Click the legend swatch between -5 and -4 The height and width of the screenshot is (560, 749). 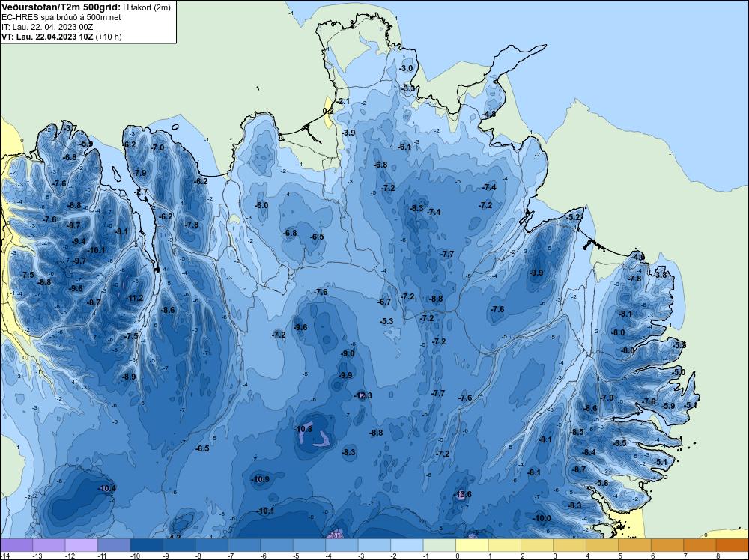[x=309, y=545]
